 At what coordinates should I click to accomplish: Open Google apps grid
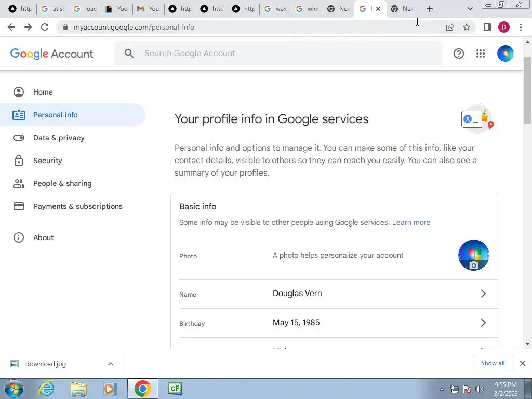pos(481,54)
